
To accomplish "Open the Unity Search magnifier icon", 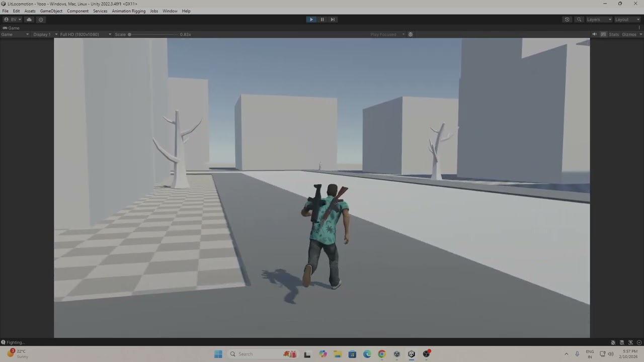I will pyautogui.click(x=579, y=20).
